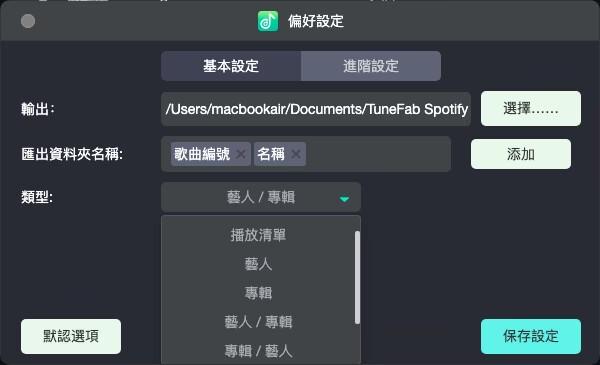Image resolution: width=600 pixels, height=365 pixels.
Task: Click the dropdown list scrollbar
Action: [x=357, y=277]
